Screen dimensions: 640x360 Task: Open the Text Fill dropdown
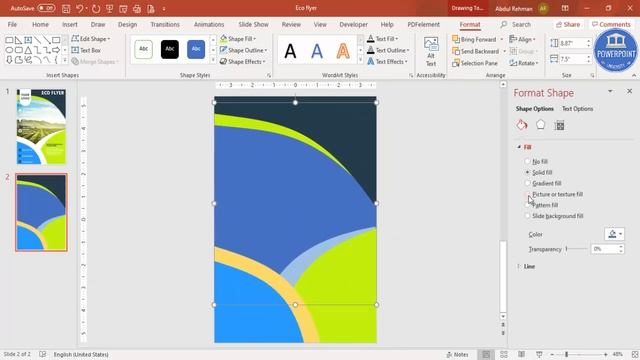click(x=382, y=39)
